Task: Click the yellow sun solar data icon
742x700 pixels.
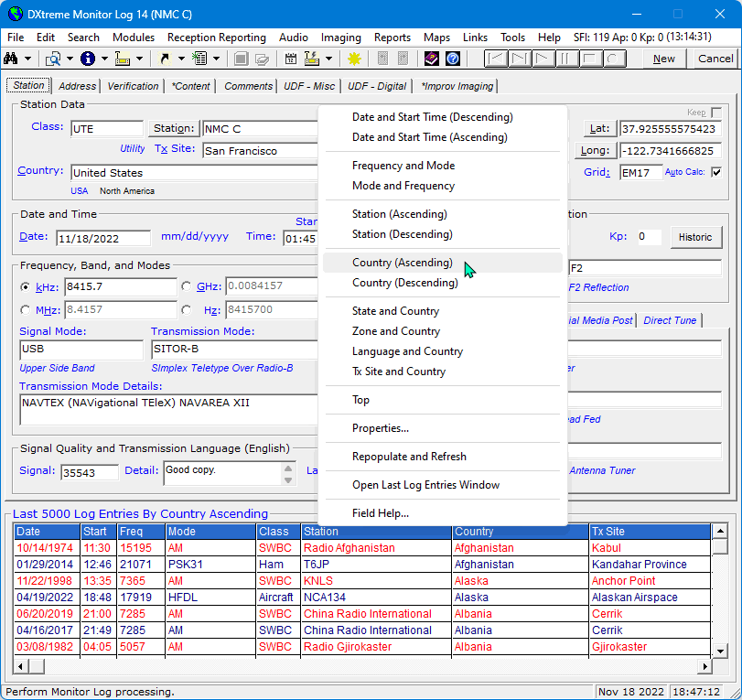Action: (355, 59)
